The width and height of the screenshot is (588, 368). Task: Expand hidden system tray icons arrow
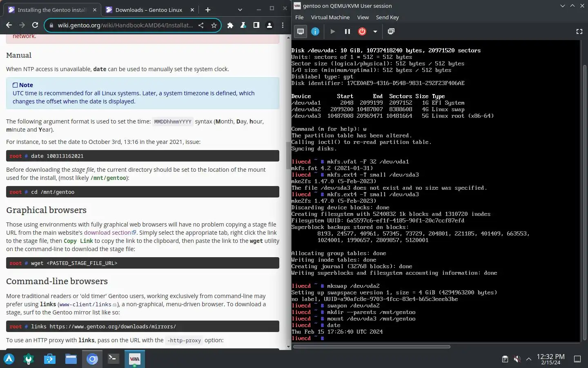point(529,359)
